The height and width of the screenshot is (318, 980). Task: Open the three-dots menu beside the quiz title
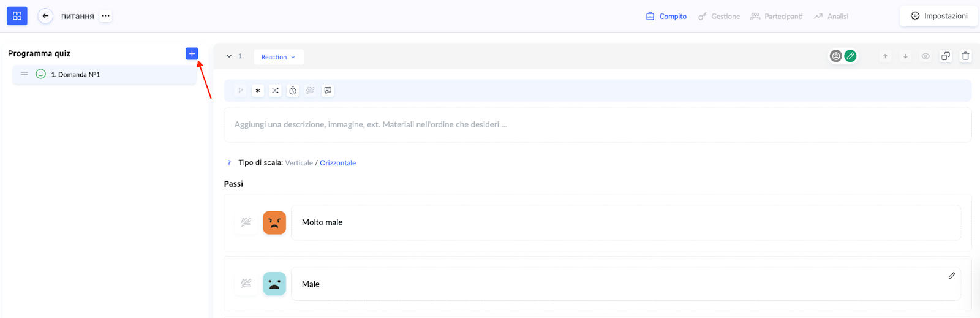(x=106, y=16)
